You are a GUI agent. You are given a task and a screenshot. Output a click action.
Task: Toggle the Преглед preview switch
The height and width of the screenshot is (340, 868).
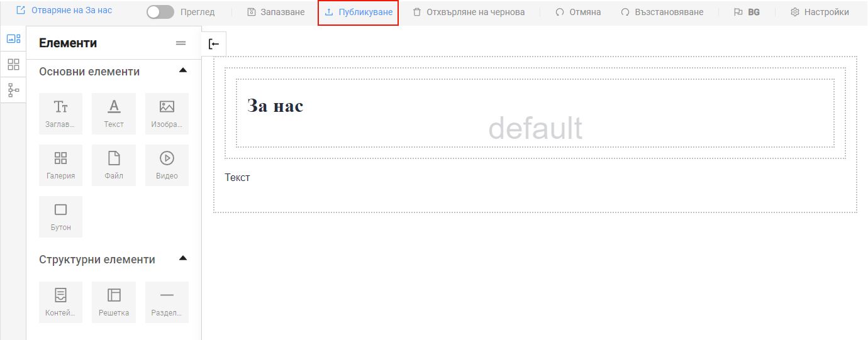pyautogui.click(x=160, y=12)
